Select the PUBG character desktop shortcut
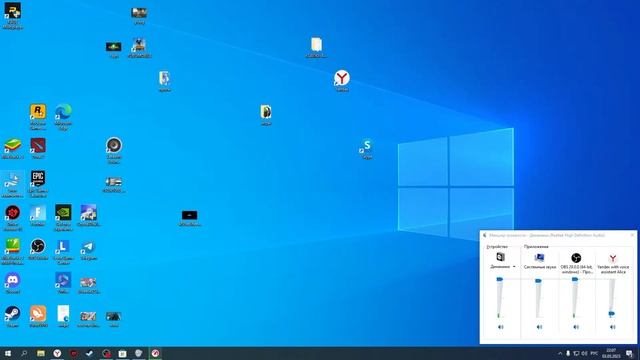The height and width of the screenshot is (360, 640). 139,44
